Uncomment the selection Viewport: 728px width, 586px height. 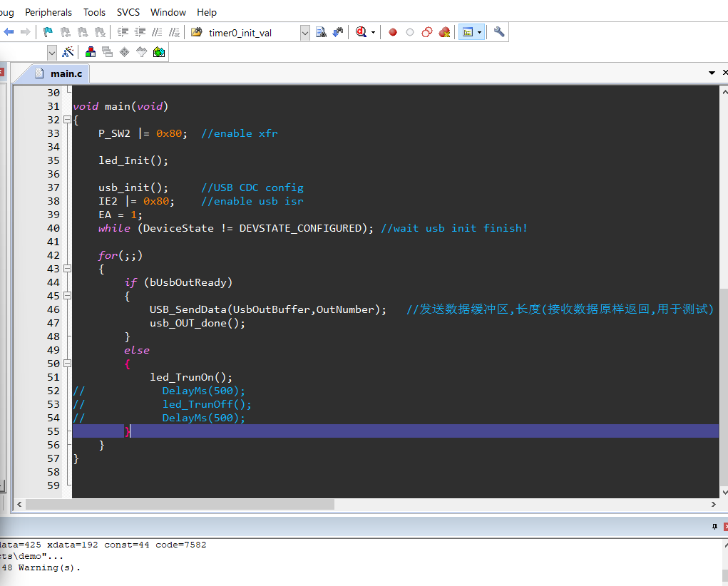pos(175,32)
